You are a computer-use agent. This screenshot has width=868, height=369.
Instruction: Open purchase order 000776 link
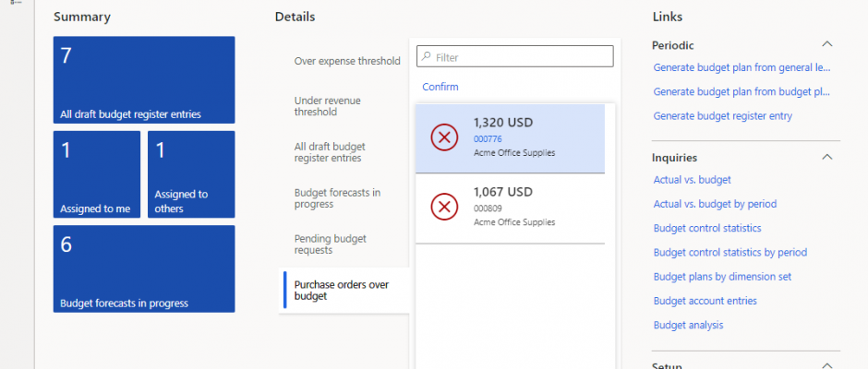488,139
